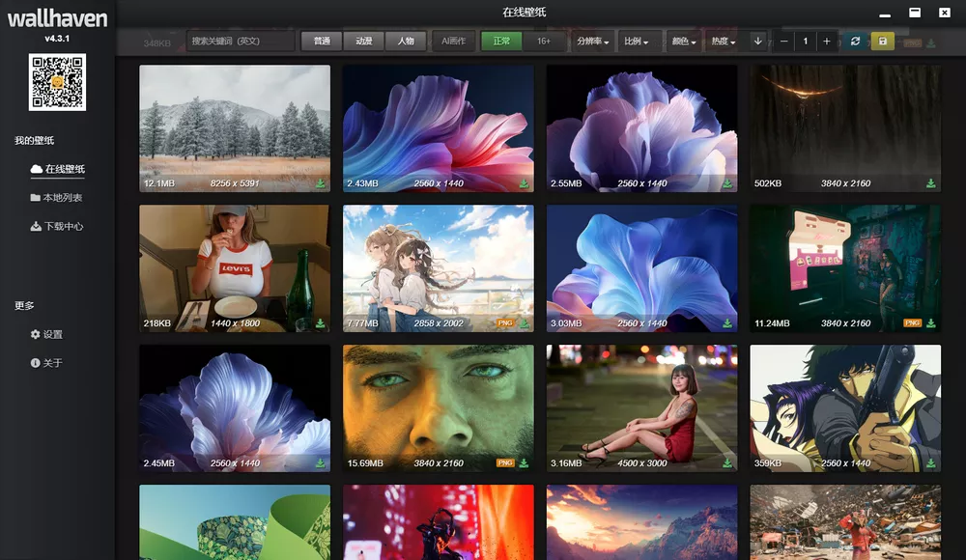Click the yellow save icon on the toolbar
966x560 pixels.
point(882,42)
